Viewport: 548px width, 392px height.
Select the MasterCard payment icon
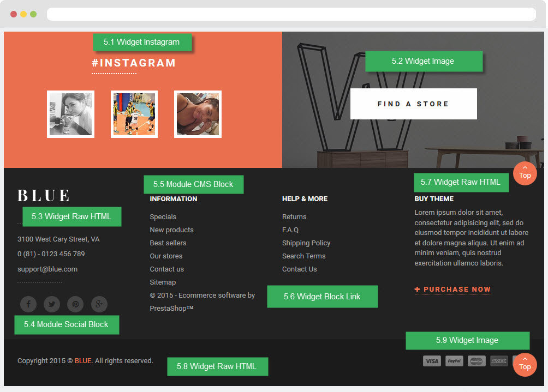(x=476, y=361)
